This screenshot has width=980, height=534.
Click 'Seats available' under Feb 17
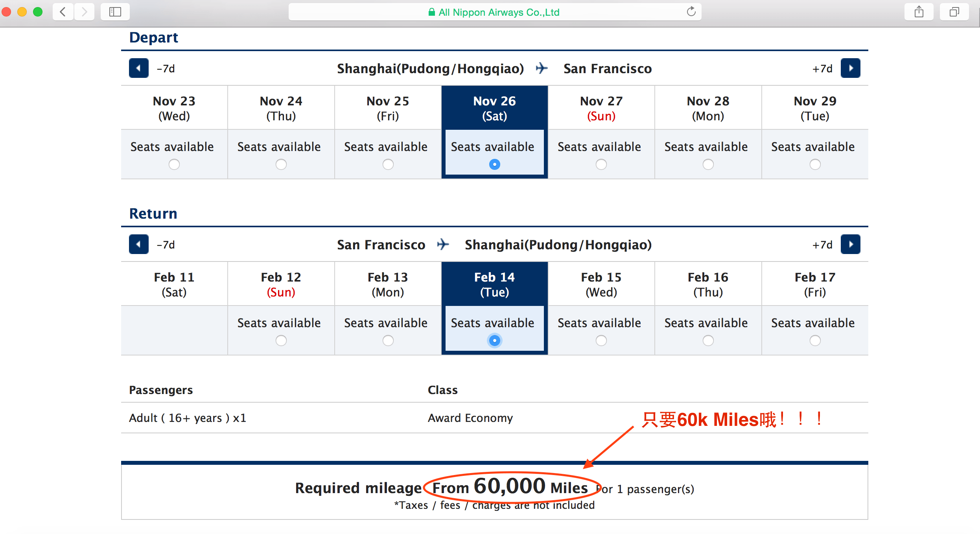point(813,323)
